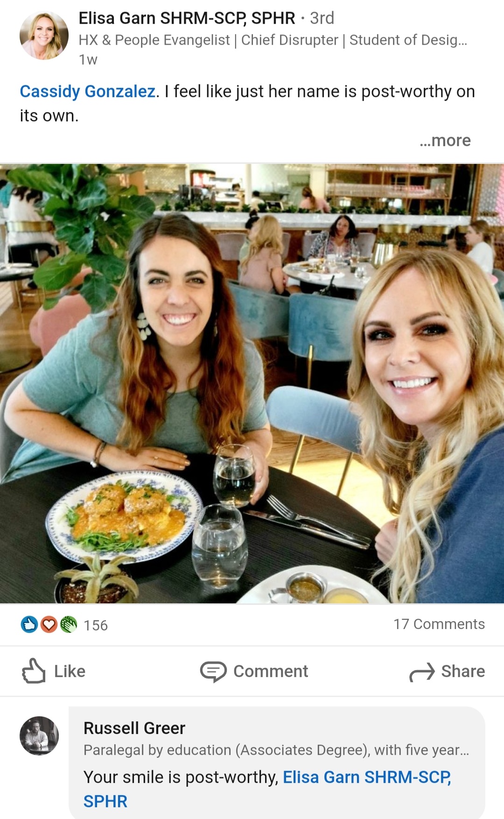504x819 pixels.
Task: Open Russell Greer's commenter name
Action: (x=134, y=728)
